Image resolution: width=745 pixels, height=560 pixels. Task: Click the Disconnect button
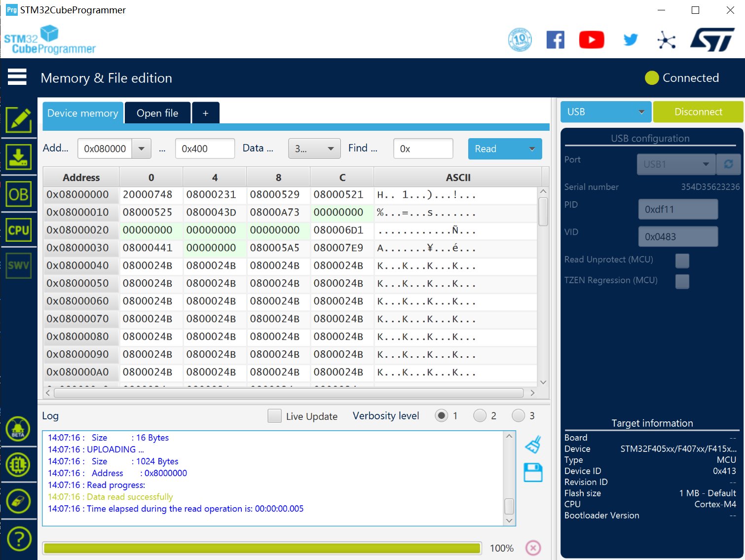[x=698, y=112]
